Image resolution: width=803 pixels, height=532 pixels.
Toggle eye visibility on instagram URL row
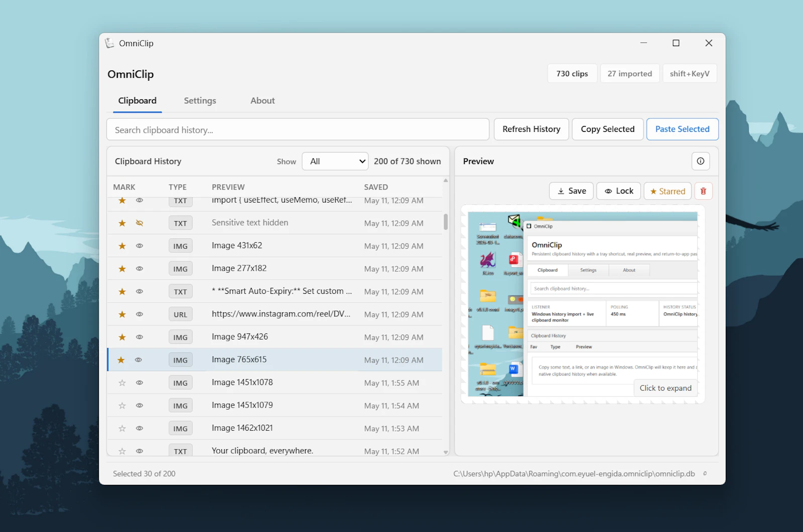pyautogui.click(x=140, y=314)
